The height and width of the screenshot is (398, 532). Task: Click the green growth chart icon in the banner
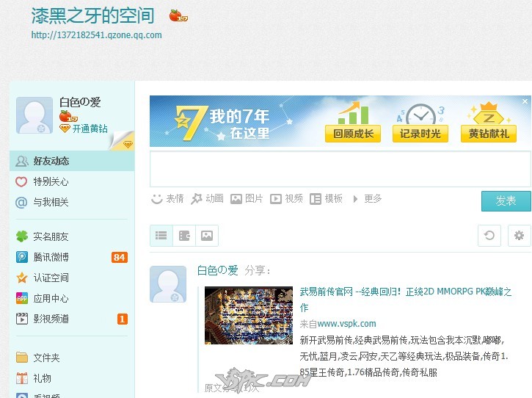point(353,113)
